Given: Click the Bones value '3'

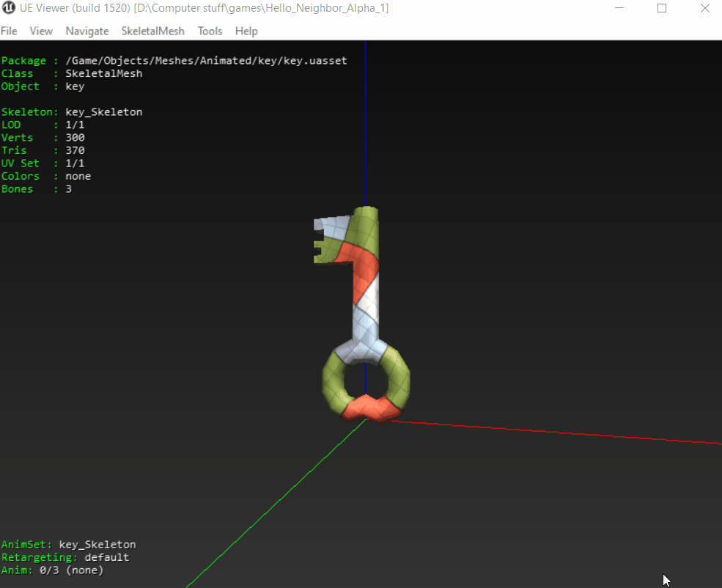Looking at the screenshot, I should [x=69, y=189].
